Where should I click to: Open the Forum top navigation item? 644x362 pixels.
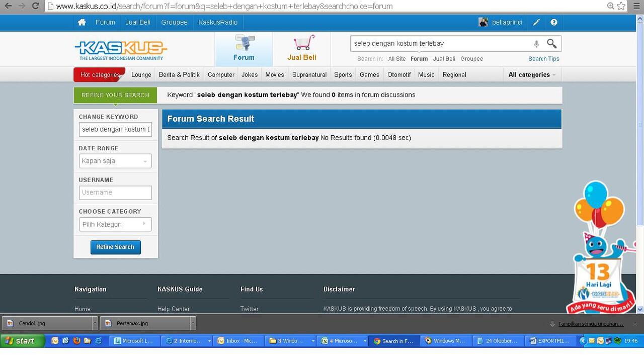click(x=105, y=22)
